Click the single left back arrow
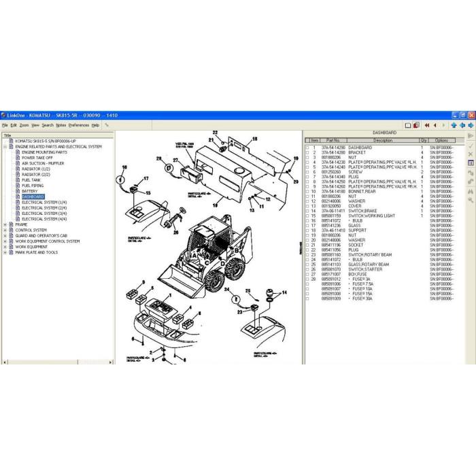Image resolution: width=476 pixels, height=476 pixels. [435, 125]
